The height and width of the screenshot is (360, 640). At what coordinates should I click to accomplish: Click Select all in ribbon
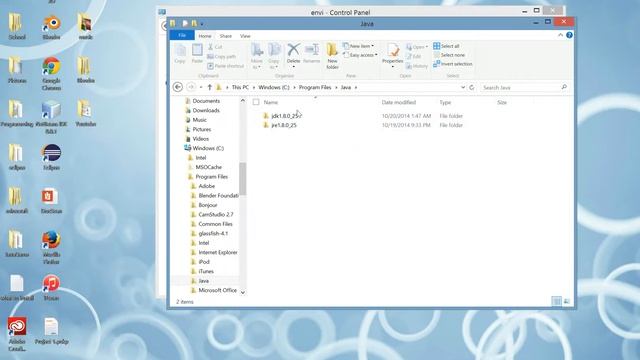[446, 46]
